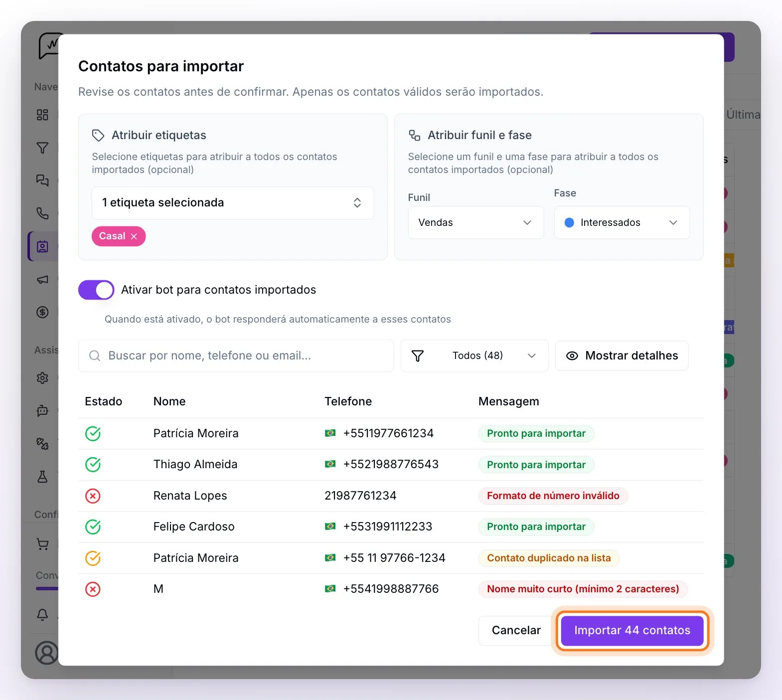Click the user profile avatar icon in the sidebar
Image resolution: width=782 pixels, height=700 pixels.
click(x=47, y=653)
